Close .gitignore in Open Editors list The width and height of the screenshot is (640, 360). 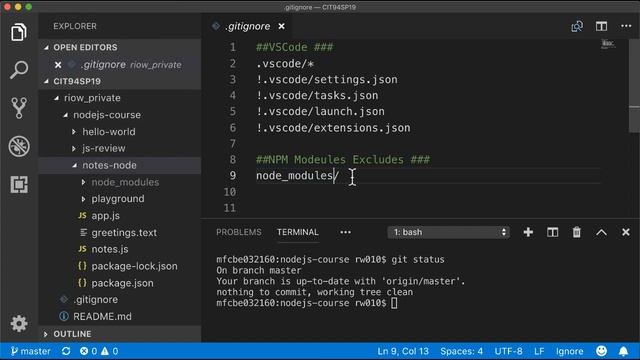[58, 65]
